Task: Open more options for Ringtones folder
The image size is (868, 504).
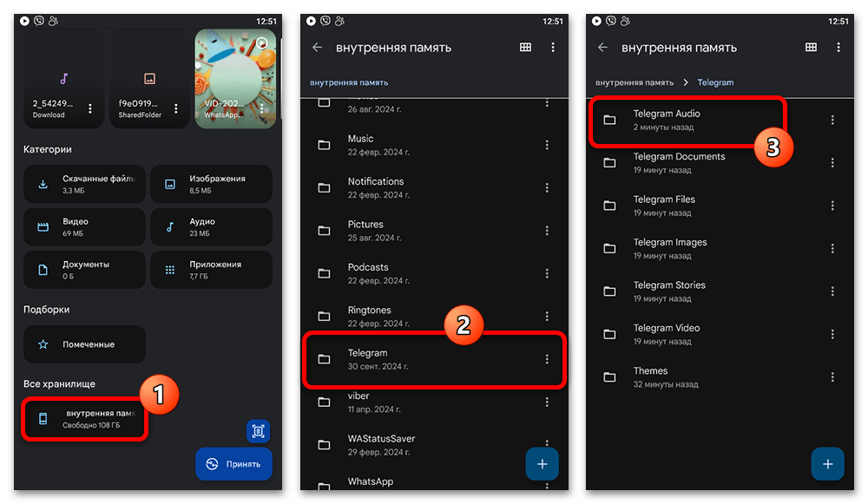Action: 547,316
